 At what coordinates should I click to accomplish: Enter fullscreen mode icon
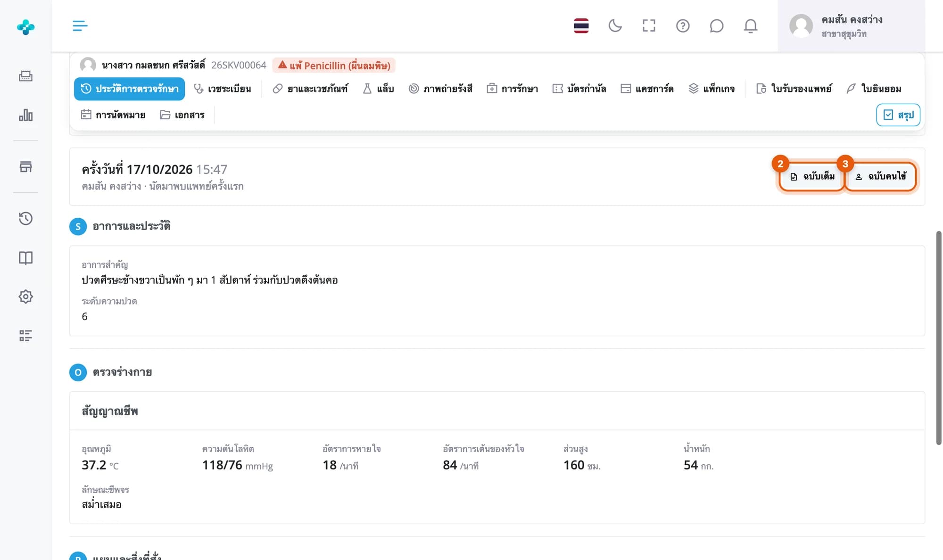click(649, 25)
